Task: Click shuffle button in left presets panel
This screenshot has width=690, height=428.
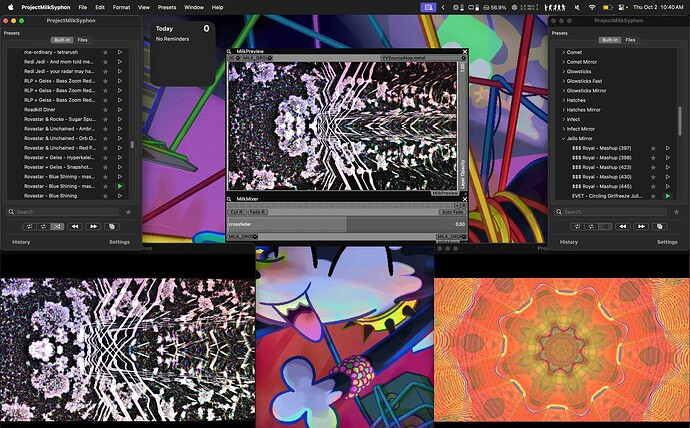Action: pos(57,226)
